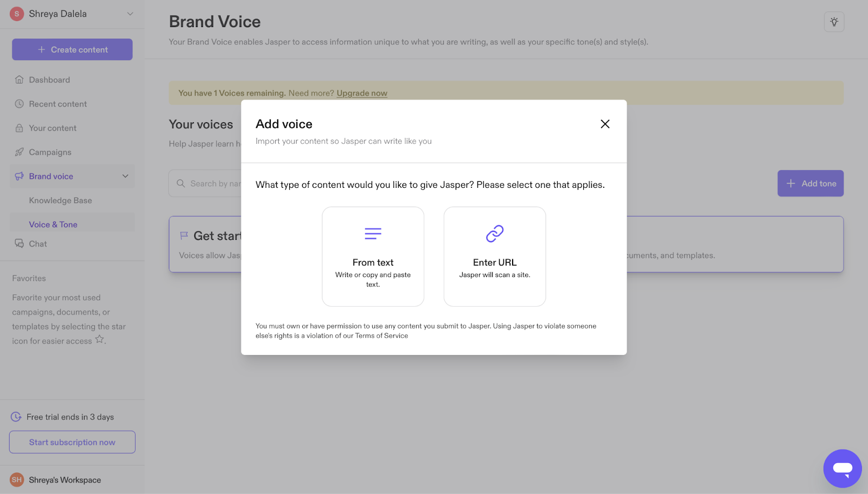Click the Add voice dialog title
Screen dimensions: 868x494
coord(284,124)
